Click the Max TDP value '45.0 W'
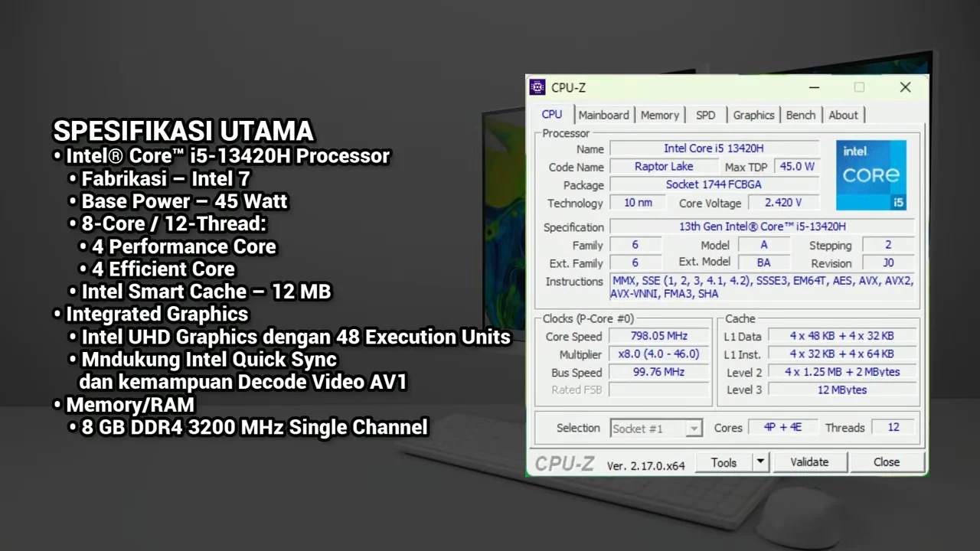The height and width of the screenshot is (551, 980). 796,166
